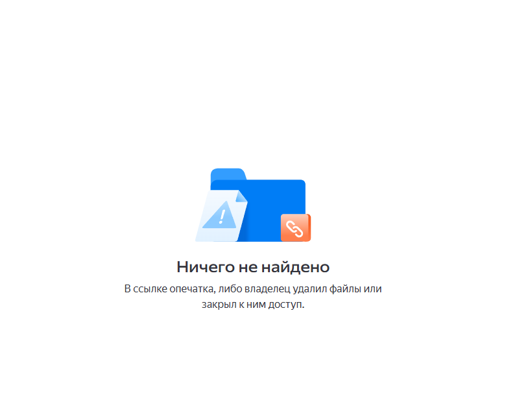The width and height of the screenshot is (530, 420).
Task: Click the word "удалил" in the message
Action: click(309, 289)
